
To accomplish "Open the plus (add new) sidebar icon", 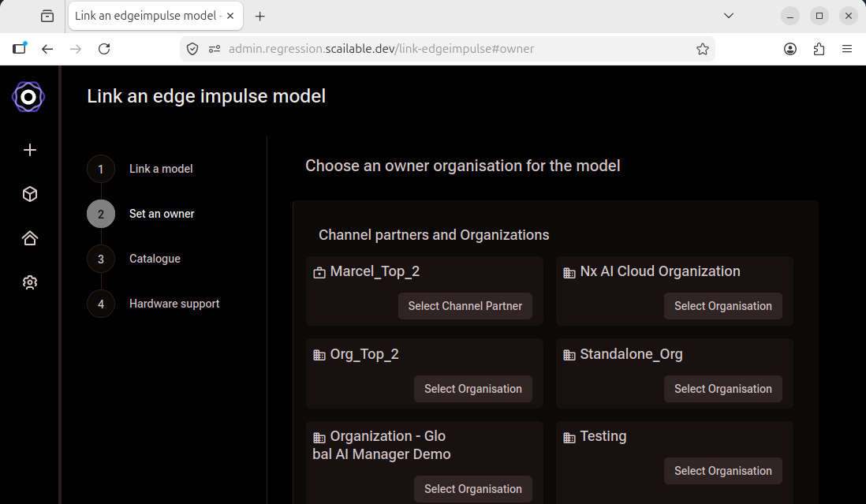I will pos(30,150).
